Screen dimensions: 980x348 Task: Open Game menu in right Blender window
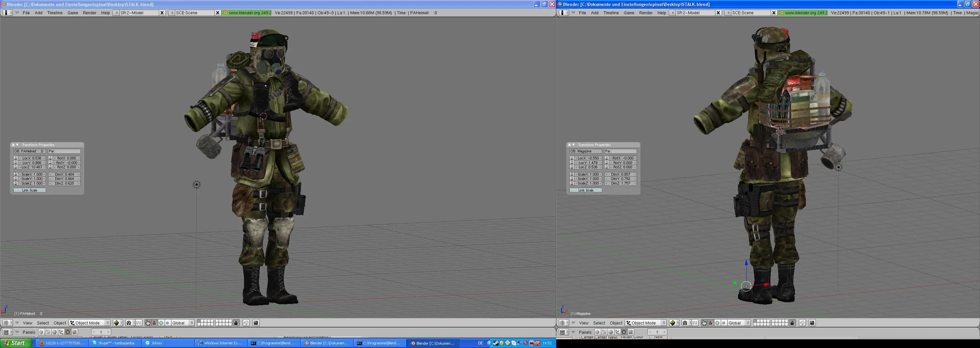[x=629, y=13]
